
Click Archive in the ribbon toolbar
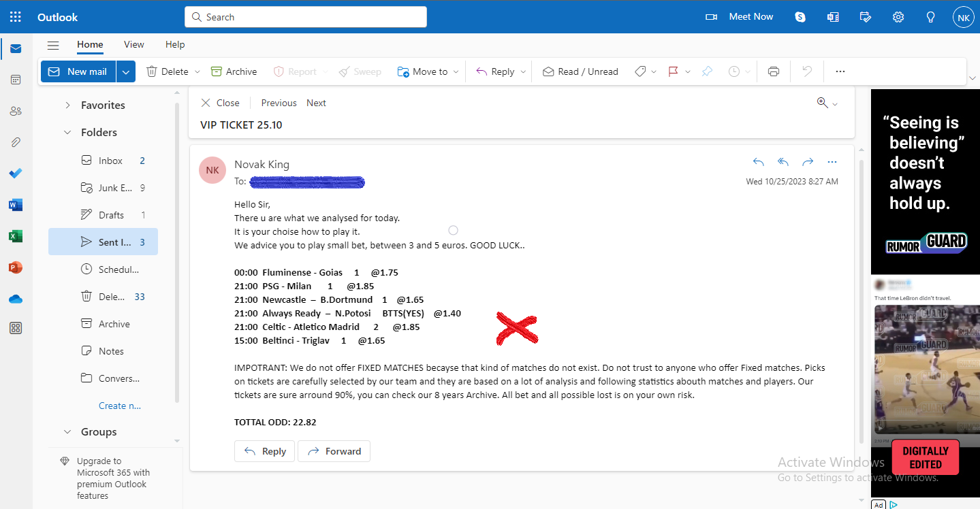[x=234, y=71]
